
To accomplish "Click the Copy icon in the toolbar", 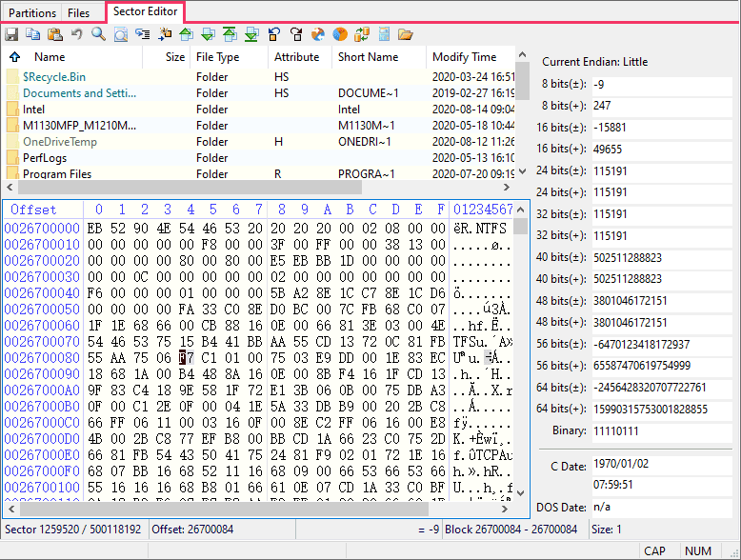I will click(33, 34).
